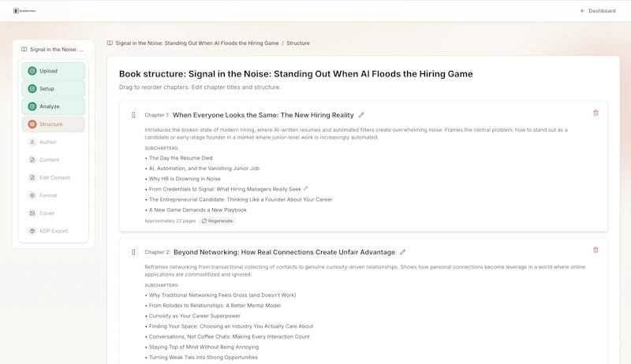The height and width of the screenshot is (364, 631).
Task: Open the Upload step
Action: tap(53, 71)
